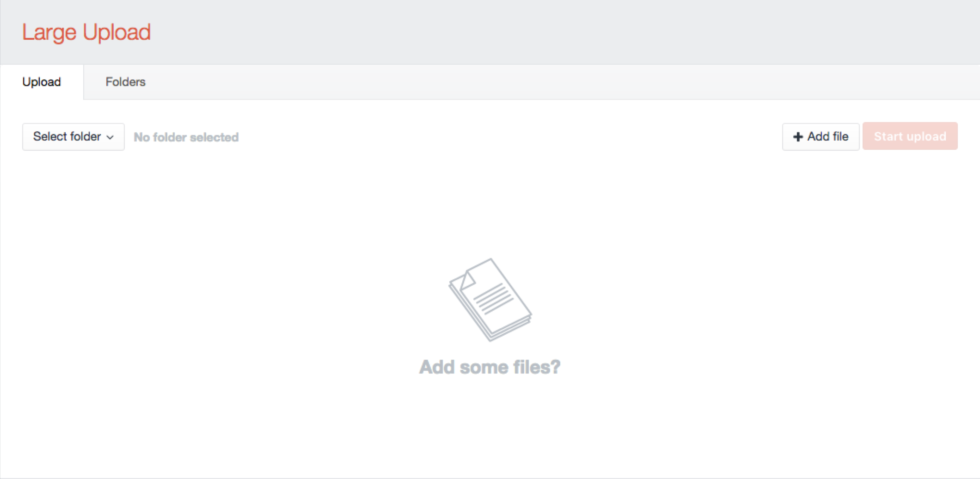Click the stacked documents icon
This screenshot has width=980, height=479.
coord(490,300)
